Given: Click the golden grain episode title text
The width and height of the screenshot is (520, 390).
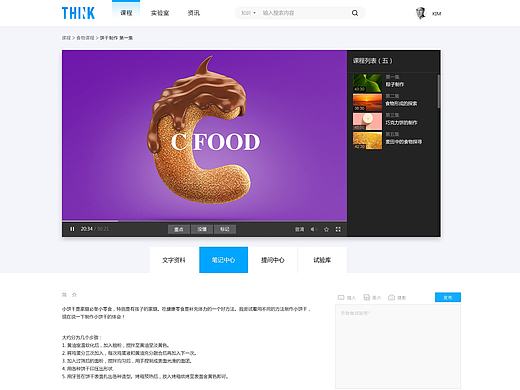Looking at the screenshot, I should (x=403, y=142).
